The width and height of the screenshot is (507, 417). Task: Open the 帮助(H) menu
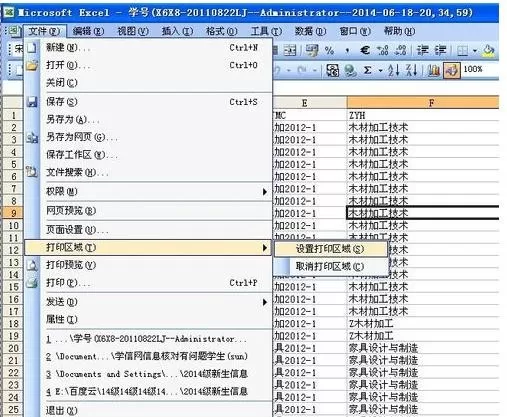tap(399, 31)
